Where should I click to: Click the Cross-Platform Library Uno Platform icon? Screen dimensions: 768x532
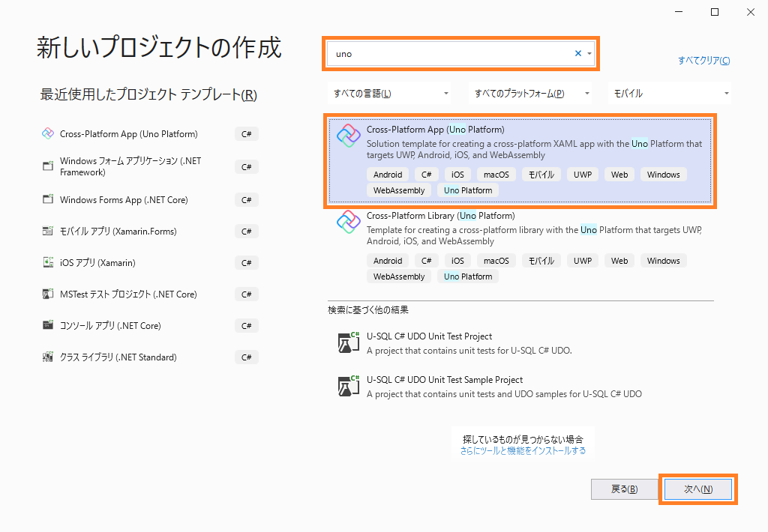(x=349, y=223)
